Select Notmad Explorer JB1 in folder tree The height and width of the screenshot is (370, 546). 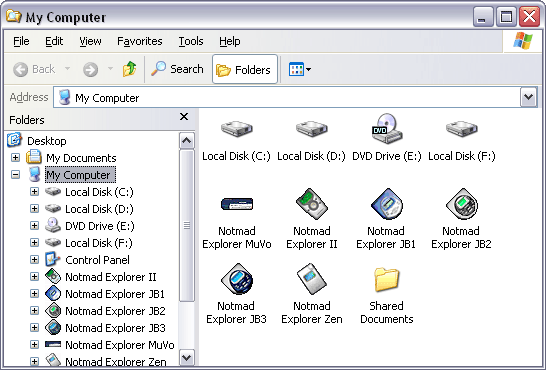pos(115,294)
